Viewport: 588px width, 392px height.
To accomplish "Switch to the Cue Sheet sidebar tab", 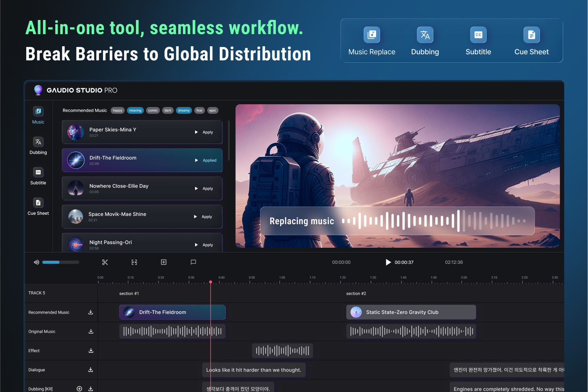I will click(38, 207).
